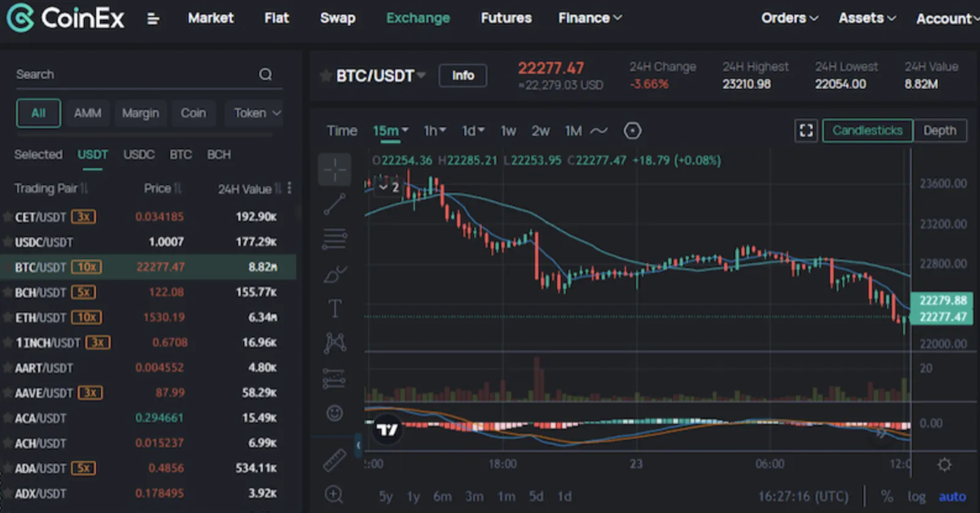Toggle log scale on chart
Image resolution: width=980 pixels, height=513 pixels.
[916, 496]
